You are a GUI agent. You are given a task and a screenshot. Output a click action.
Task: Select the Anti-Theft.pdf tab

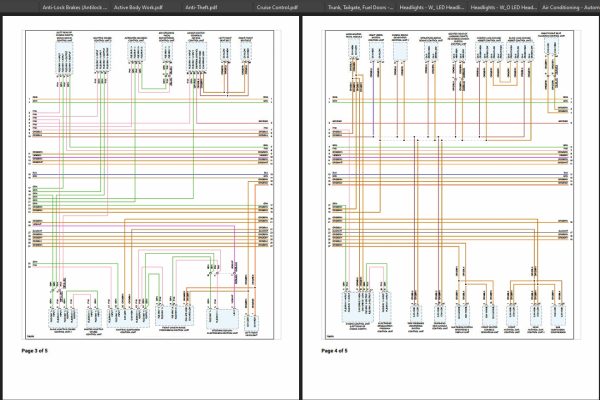[x=201, y=7]
